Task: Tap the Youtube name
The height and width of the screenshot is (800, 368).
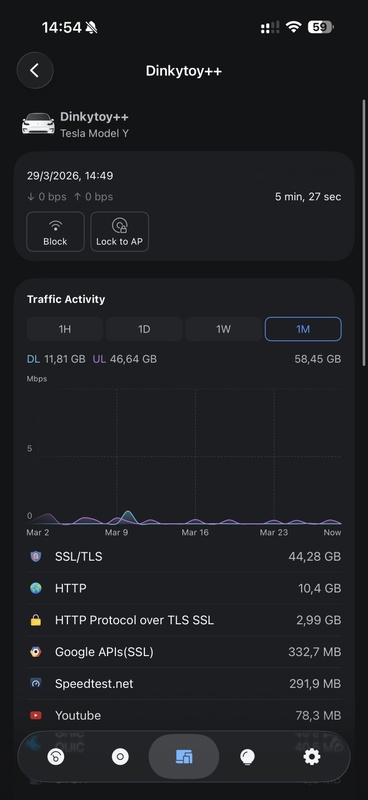Action: tap(78, 715)
